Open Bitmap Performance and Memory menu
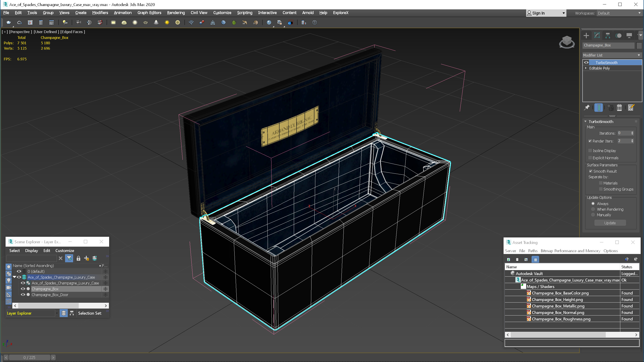Image resolution: width=644 pixels, height=362 pixels. (570, 251)
